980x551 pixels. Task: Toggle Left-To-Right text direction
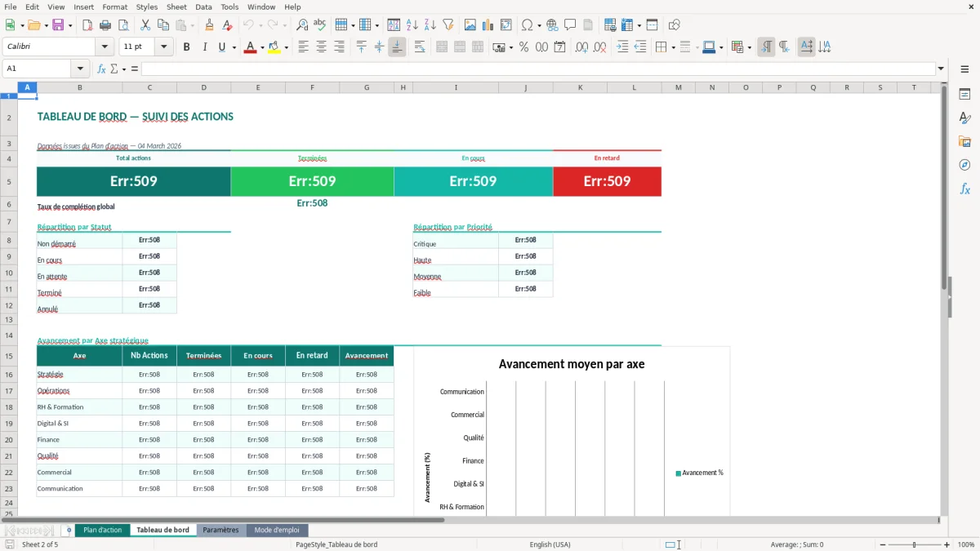click(766, 47)
